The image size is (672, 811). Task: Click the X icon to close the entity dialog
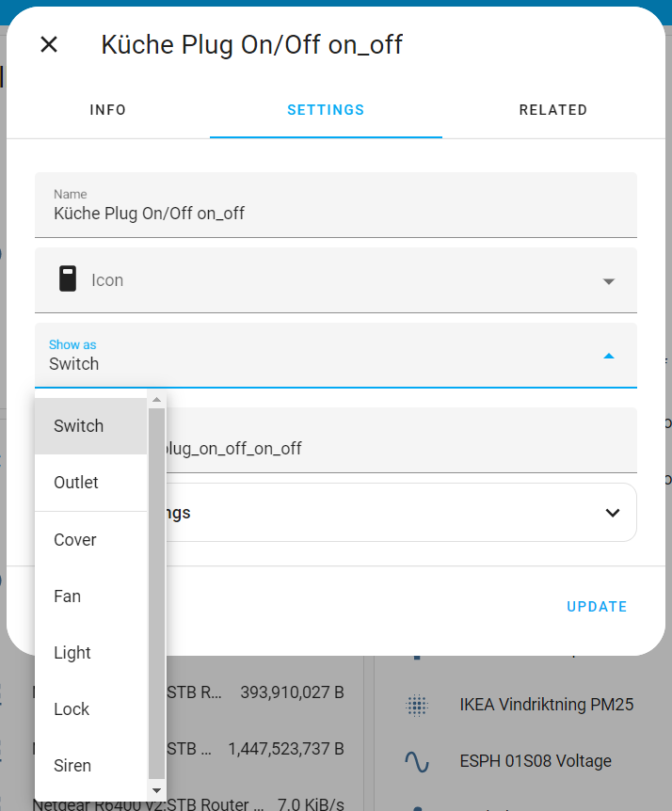coord(48,44)
